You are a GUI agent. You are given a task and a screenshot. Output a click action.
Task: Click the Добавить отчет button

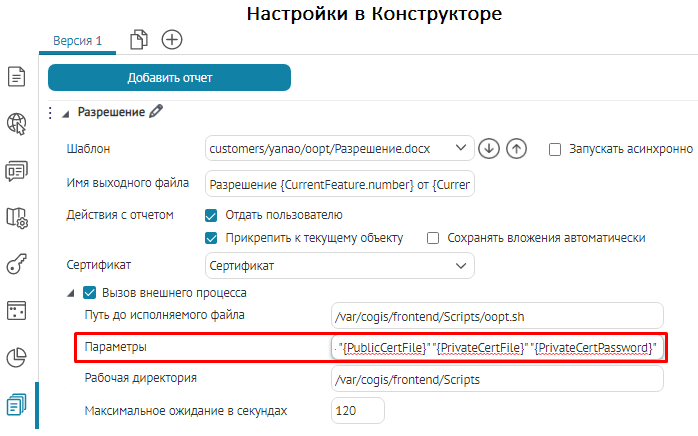click(x=169, y=77)
